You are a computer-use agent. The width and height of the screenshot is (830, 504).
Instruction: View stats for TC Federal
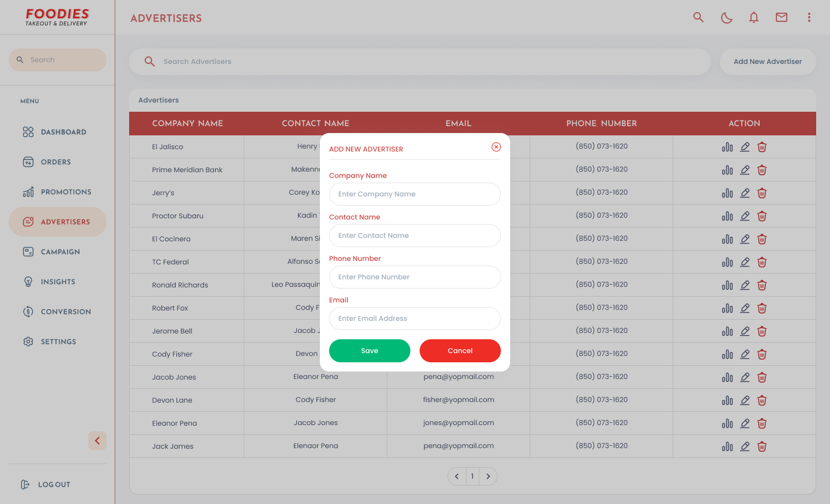coord(727,262)
